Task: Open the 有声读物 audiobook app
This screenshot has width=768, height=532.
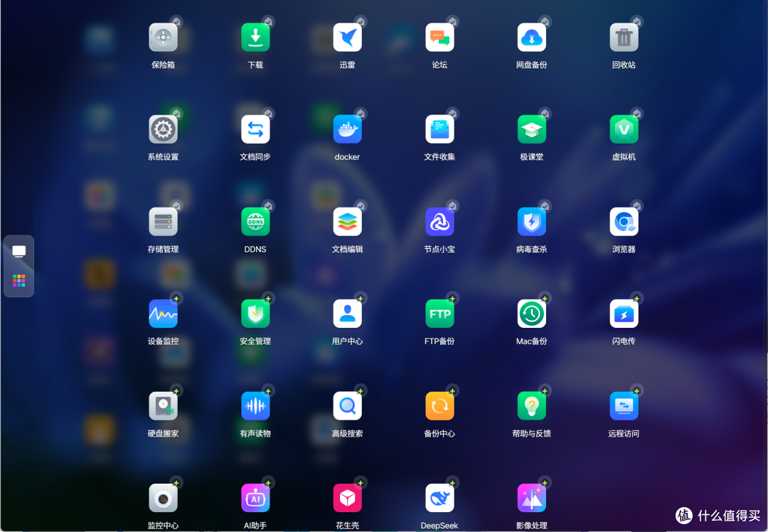Action: click(x=255, y=406)
